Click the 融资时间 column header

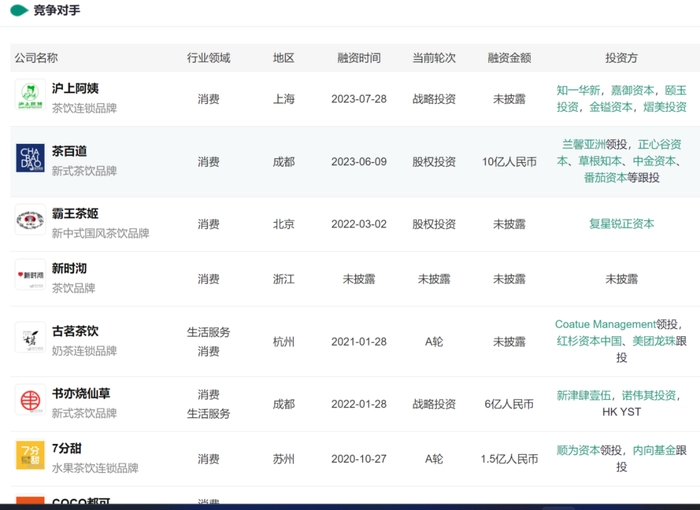pyautogui.click(x=359, y=58)
